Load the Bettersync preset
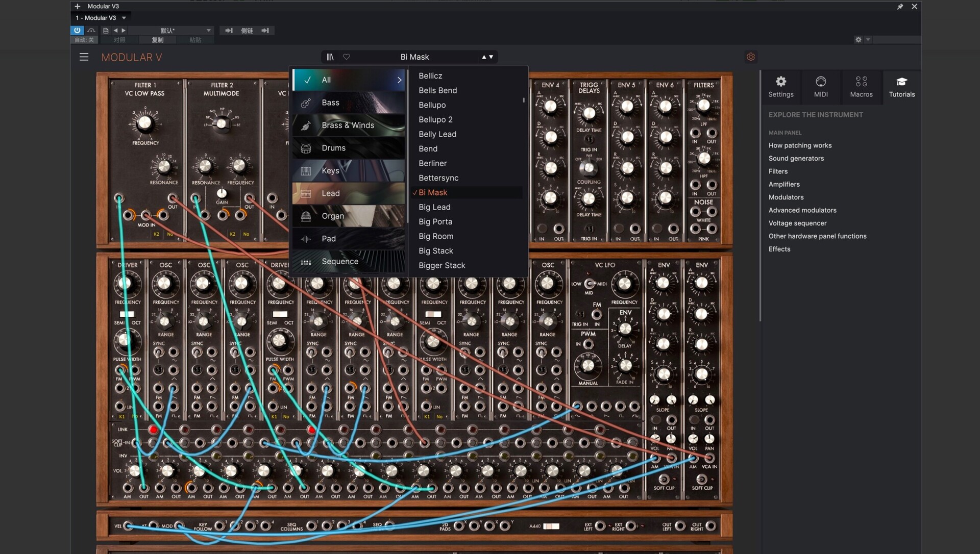 pos(467,178)
